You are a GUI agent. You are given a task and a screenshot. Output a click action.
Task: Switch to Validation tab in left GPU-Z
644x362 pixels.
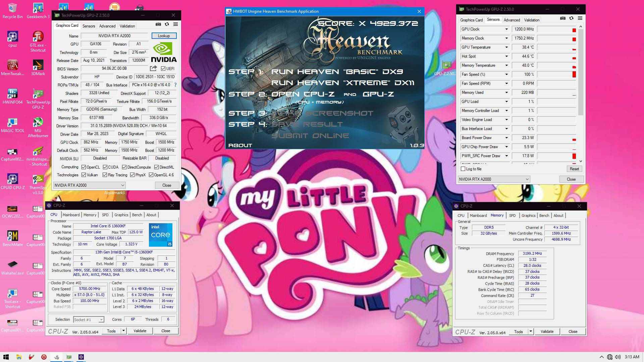click(127, 26)
